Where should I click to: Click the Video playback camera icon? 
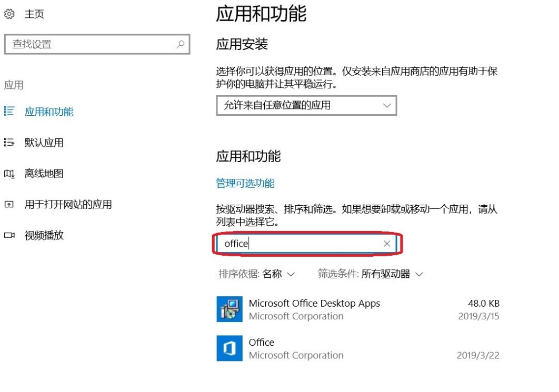(x=9, y=235)
